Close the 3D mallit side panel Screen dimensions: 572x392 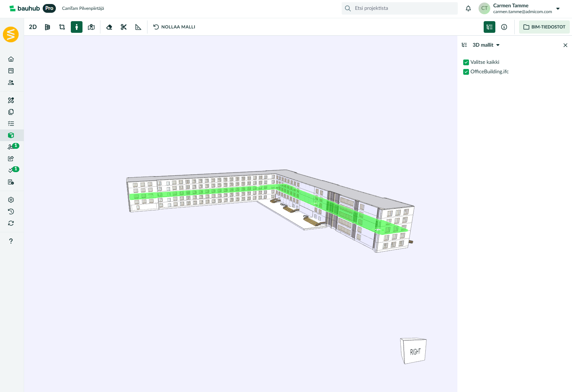click(565, 45)
